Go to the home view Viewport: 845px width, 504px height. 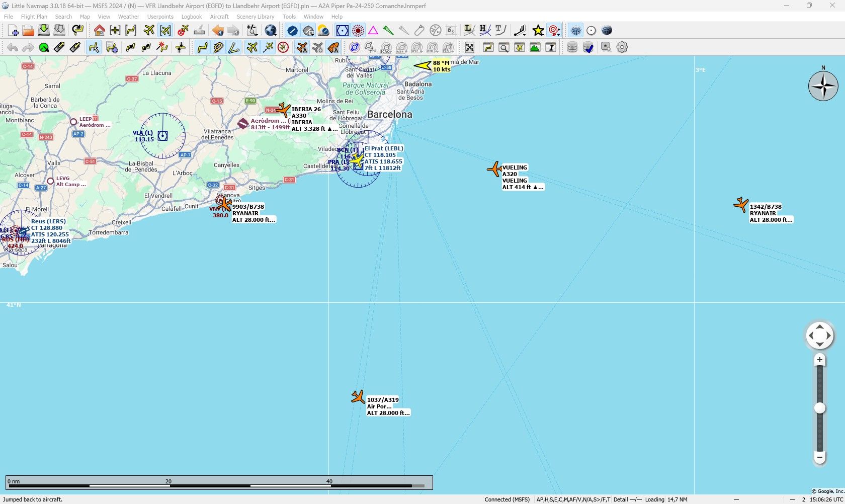(100, 31)
